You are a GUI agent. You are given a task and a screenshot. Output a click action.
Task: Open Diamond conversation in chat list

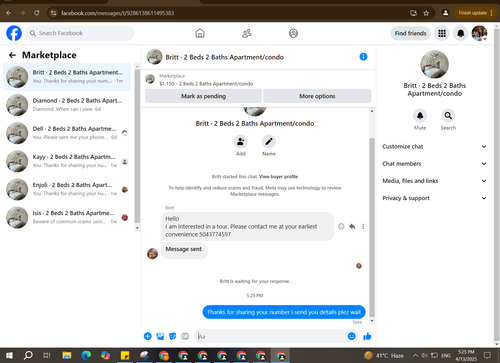coord(67,105)
